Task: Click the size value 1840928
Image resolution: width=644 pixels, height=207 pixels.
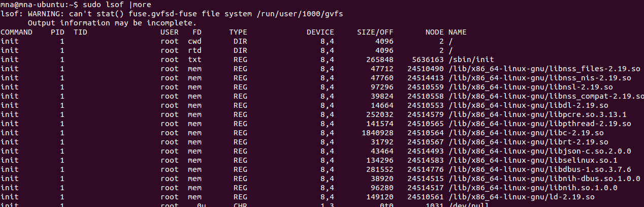Action: click(375, 133)
